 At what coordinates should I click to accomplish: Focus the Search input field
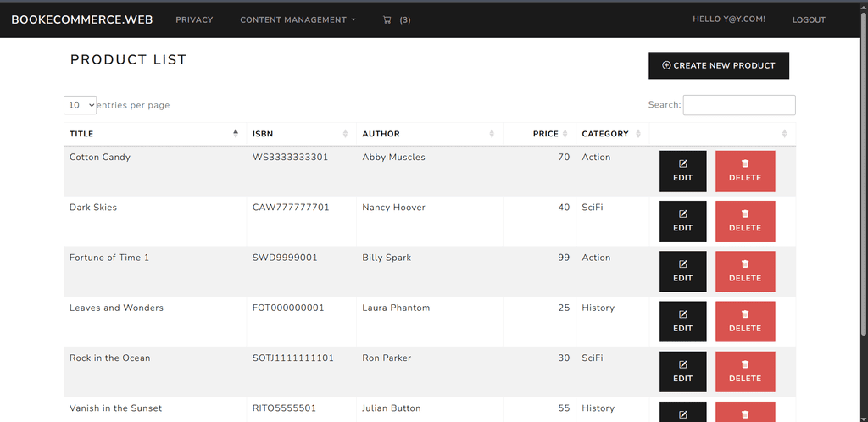coord(739,105)
